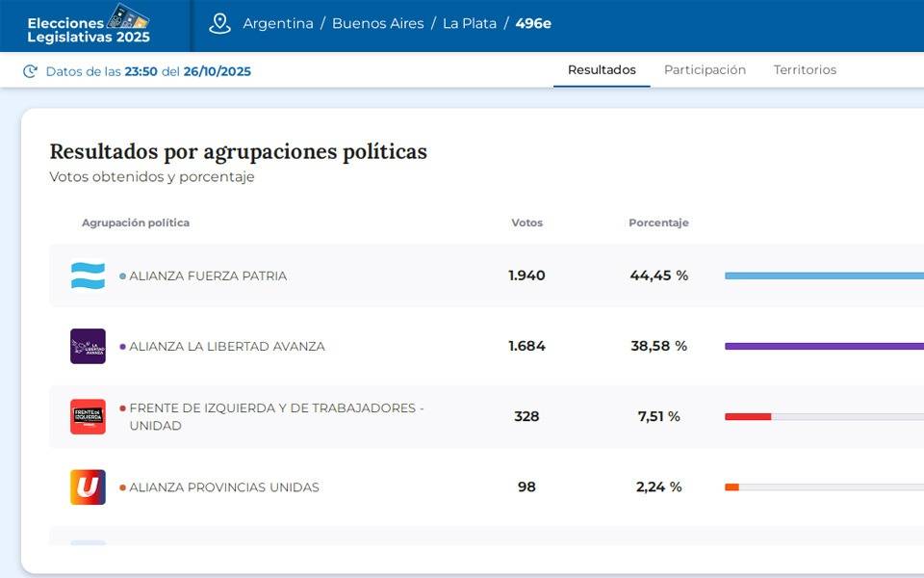Click the Frente de Izquierda party logo
The height and width of the screenshot is (578, 924).
point(88,416)
